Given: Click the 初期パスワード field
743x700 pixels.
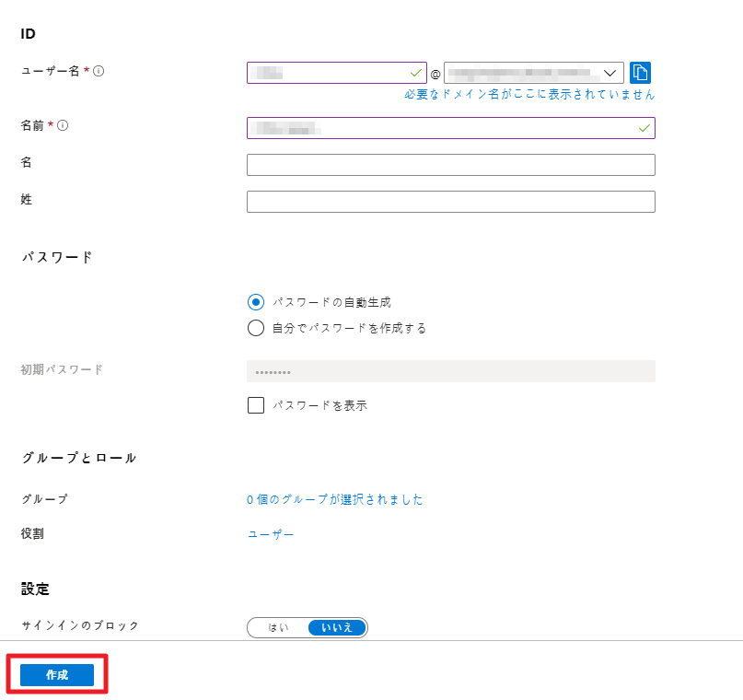Looking at the screenshot, I should pos(450,371).
